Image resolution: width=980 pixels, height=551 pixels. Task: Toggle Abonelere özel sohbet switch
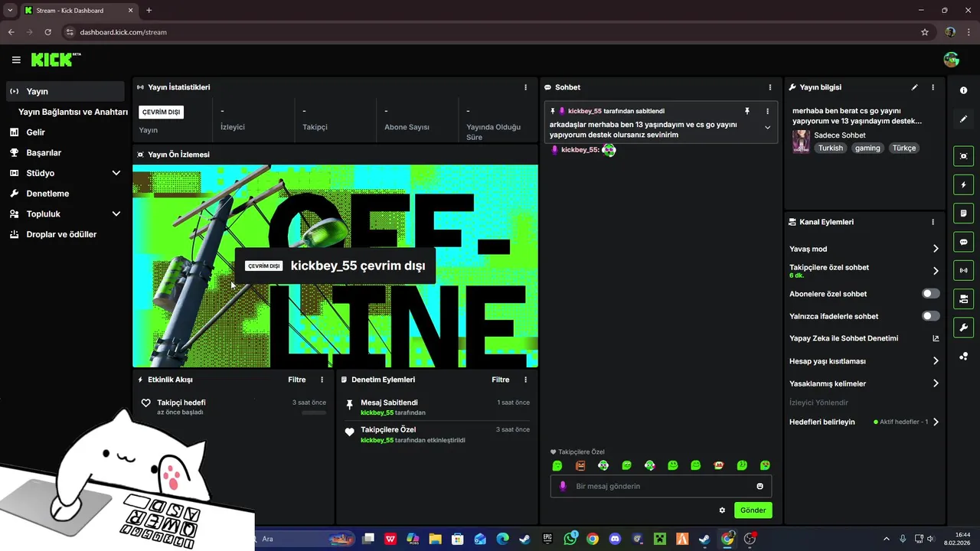coord(930,294)
